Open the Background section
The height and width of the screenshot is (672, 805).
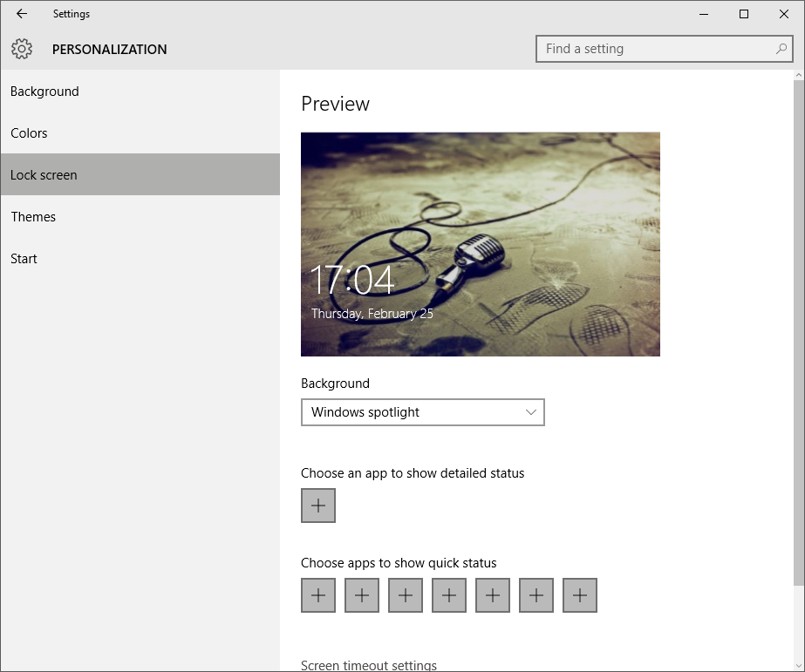(x=140, y=92)
